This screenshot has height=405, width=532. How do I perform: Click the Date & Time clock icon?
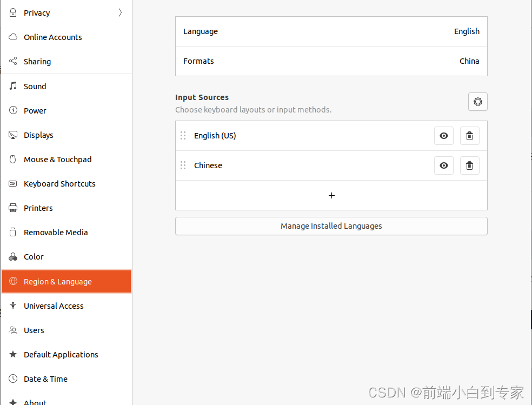(13, 379)
